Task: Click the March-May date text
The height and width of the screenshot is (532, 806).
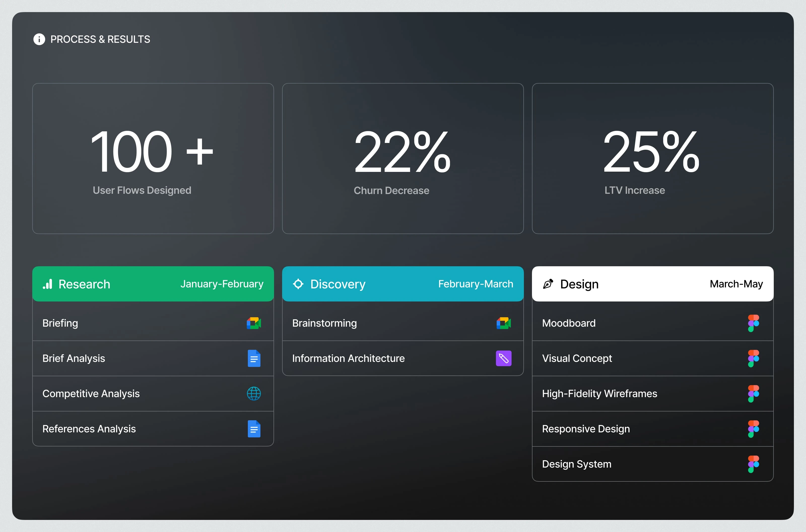Action: pyautogui.click(x=736, y=284)
